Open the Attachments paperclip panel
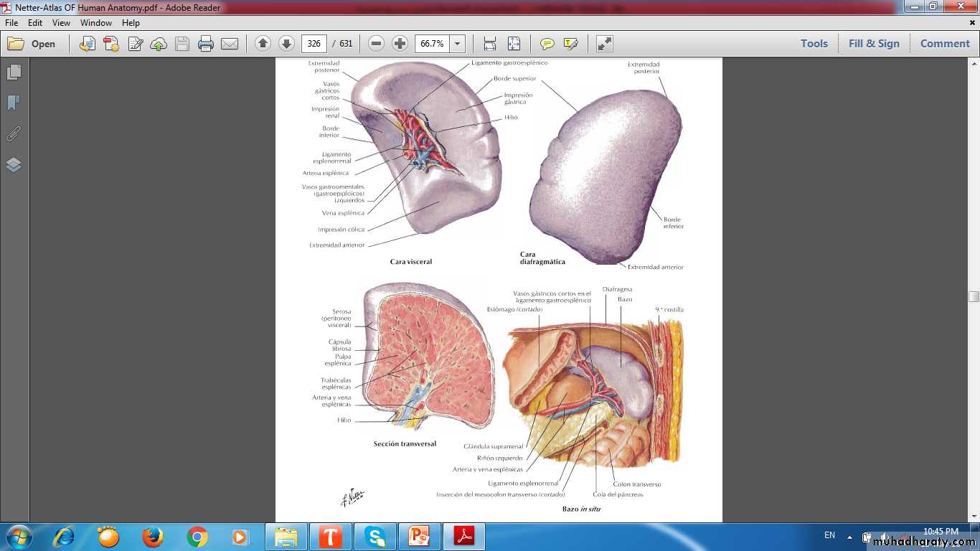 point(14,134)
